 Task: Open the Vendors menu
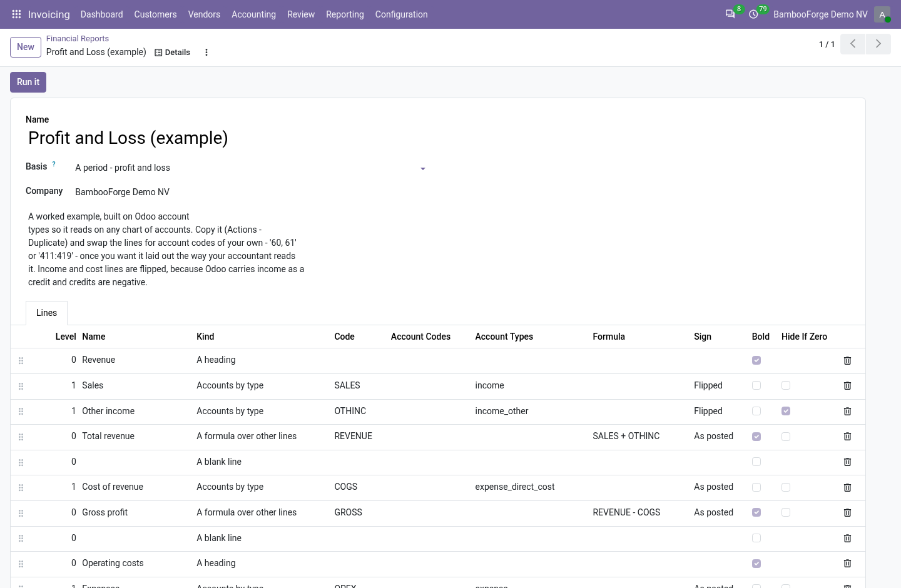click(204, 14)
